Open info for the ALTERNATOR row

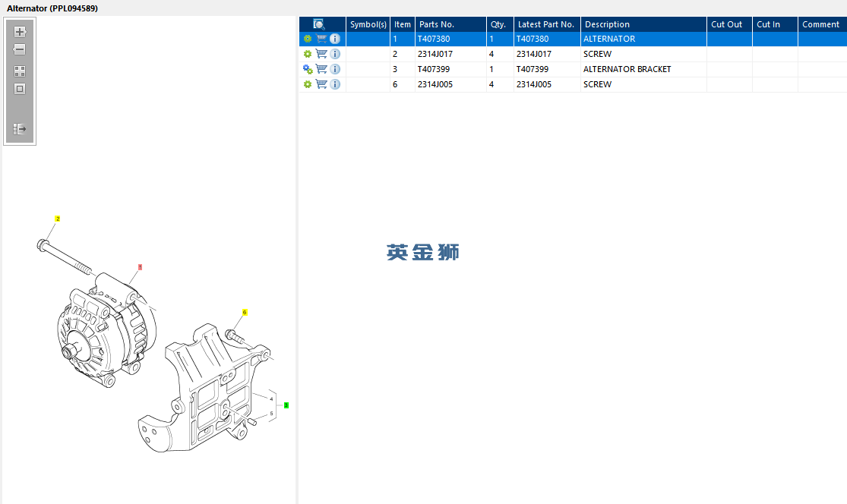[x=335, y=39]
